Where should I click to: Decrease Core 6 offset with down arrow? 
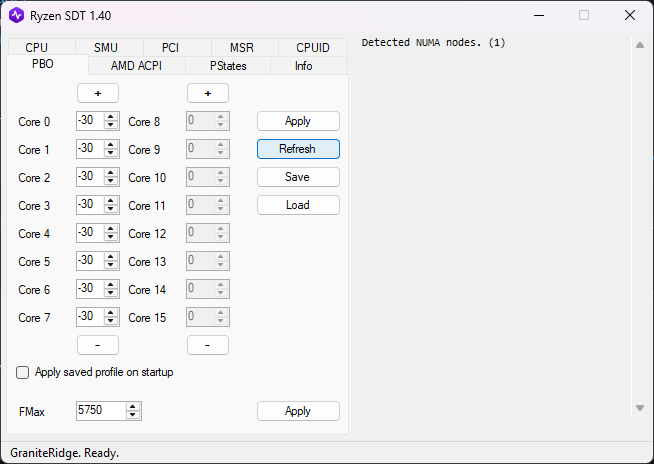[111, 293]
